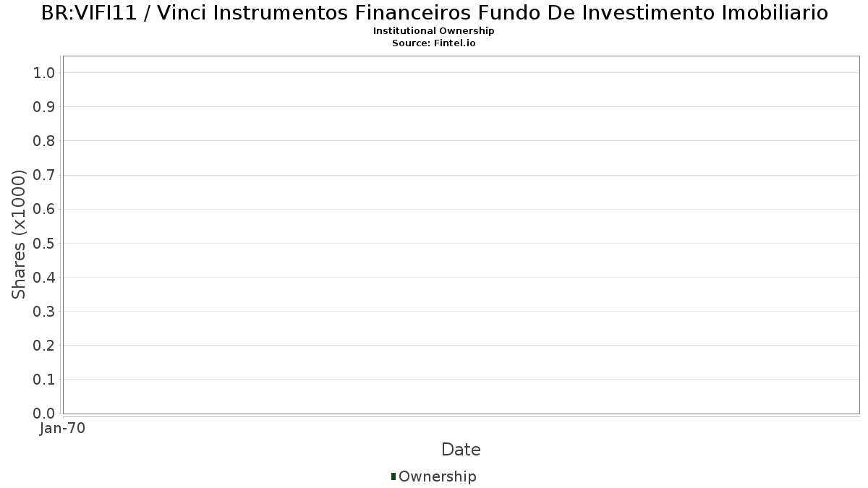This screenshot has height=488, width=868.
Task: Click the Ownership legend label
Action: click(438, 476)
